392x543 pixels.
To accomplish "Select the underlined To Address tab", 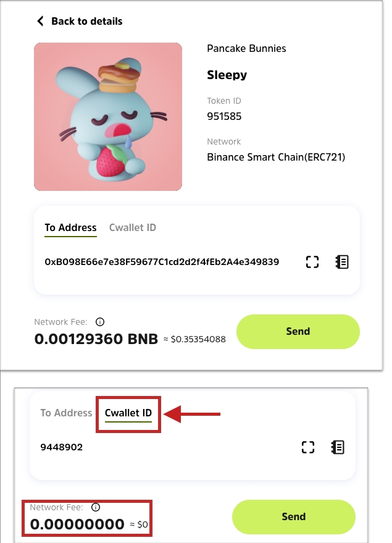I will pyautogui.click(x=70, y=228).
